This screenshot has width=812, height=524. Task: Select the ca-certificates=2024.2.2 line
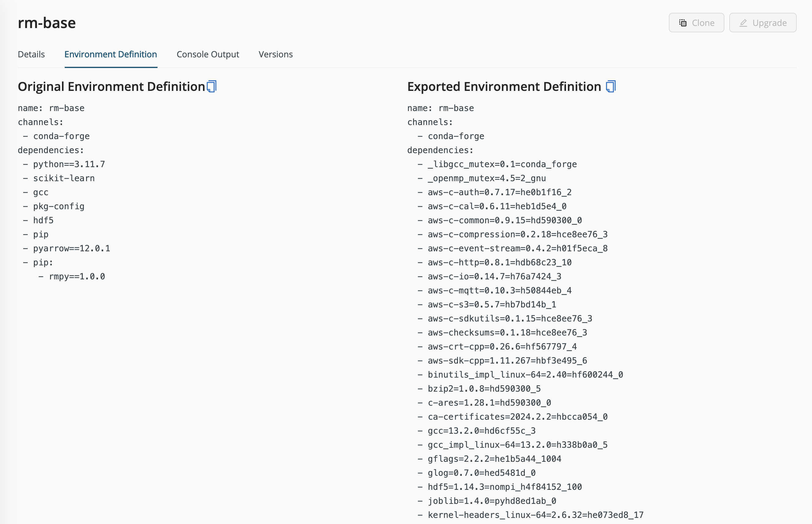tap(513, 417)
